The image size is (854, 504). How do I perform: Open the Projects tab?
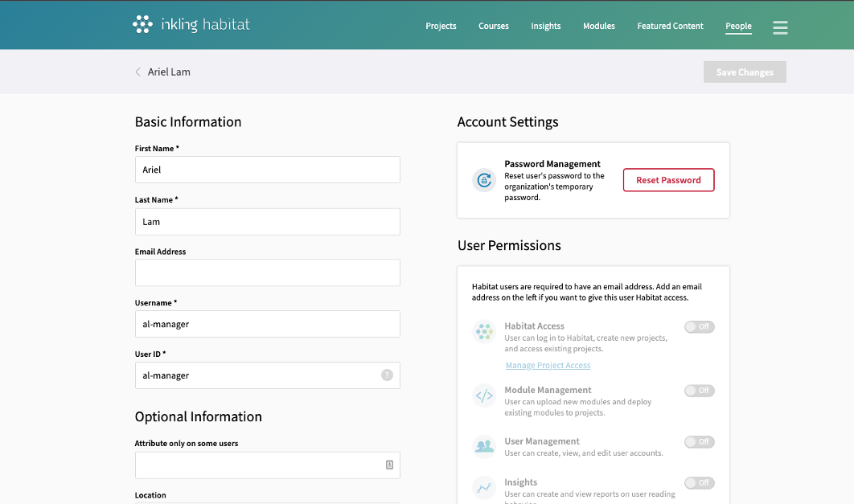pyautogui.click(x=441, y=27)
